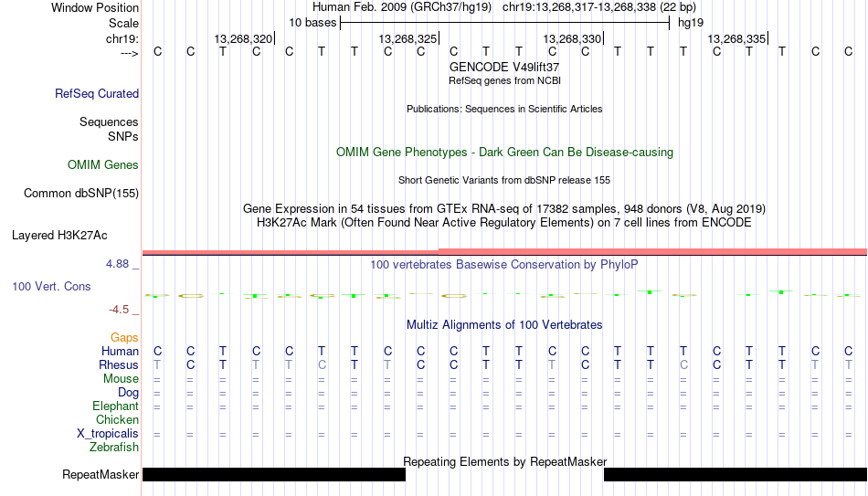Open the OMIM Genes track label
The height and width of the screenshot is (496, 868).
103,165
